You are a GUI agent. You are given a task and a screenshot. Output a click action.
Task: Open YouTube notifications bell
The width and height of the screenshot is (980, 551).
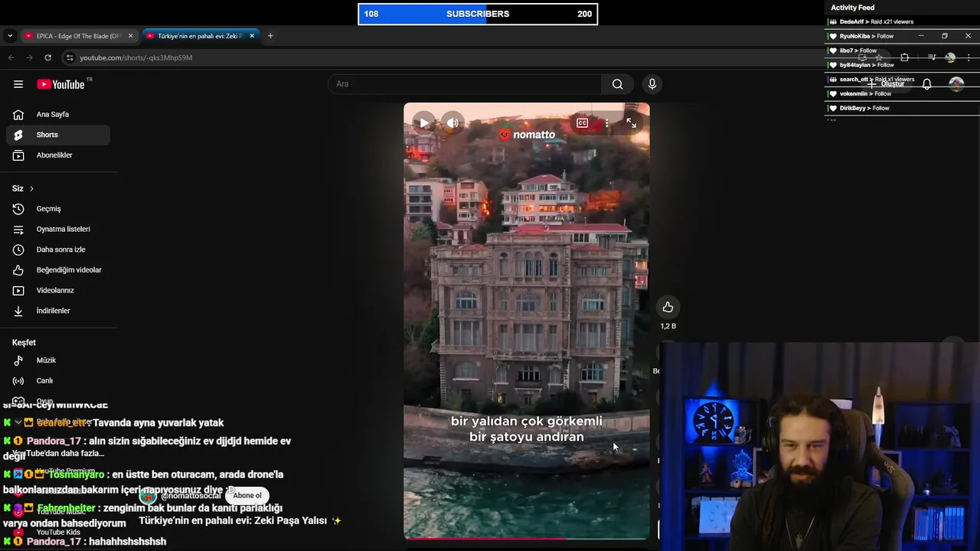point(926,84)
